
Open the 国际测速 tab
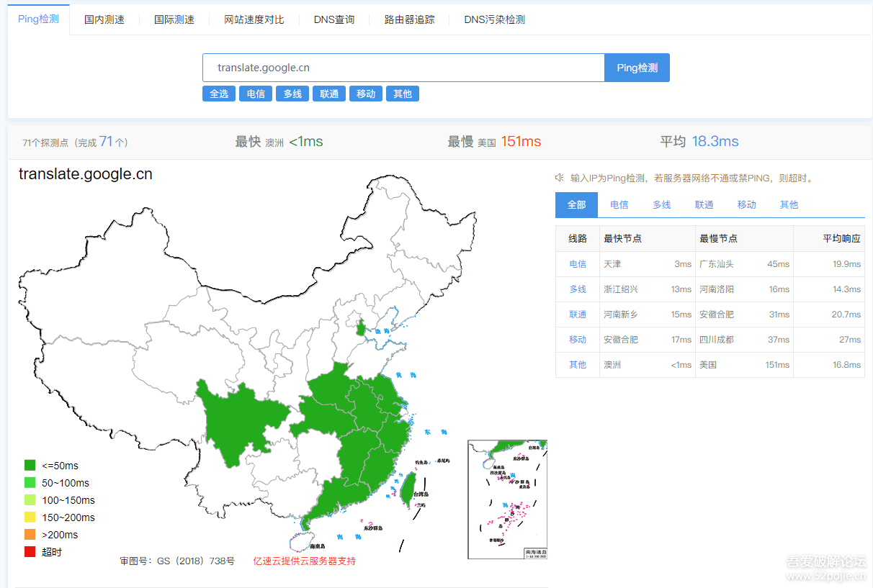click(x=174, y=19)
